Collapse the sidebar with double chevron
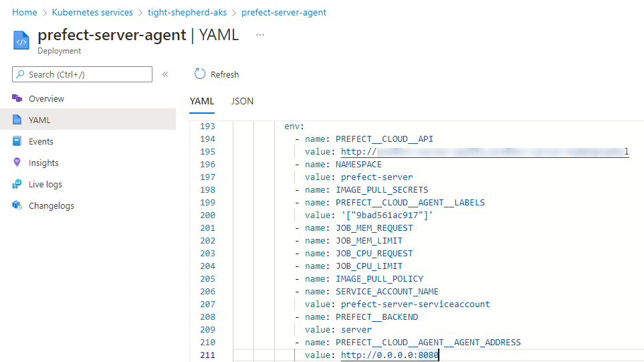Viewport: 644px width, 362px height. tap(165, 74)
